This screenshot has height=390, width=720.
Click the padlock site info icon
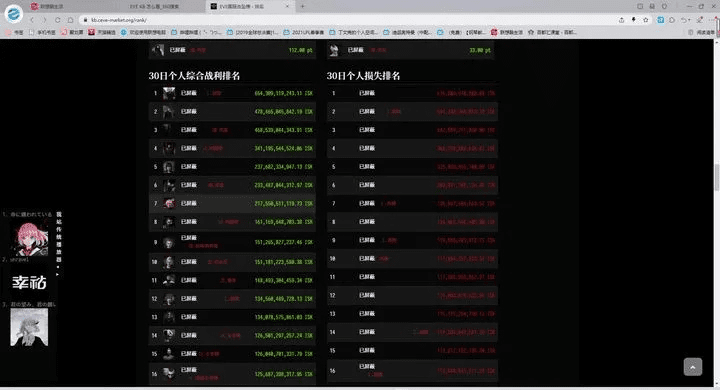pos(85,20)
